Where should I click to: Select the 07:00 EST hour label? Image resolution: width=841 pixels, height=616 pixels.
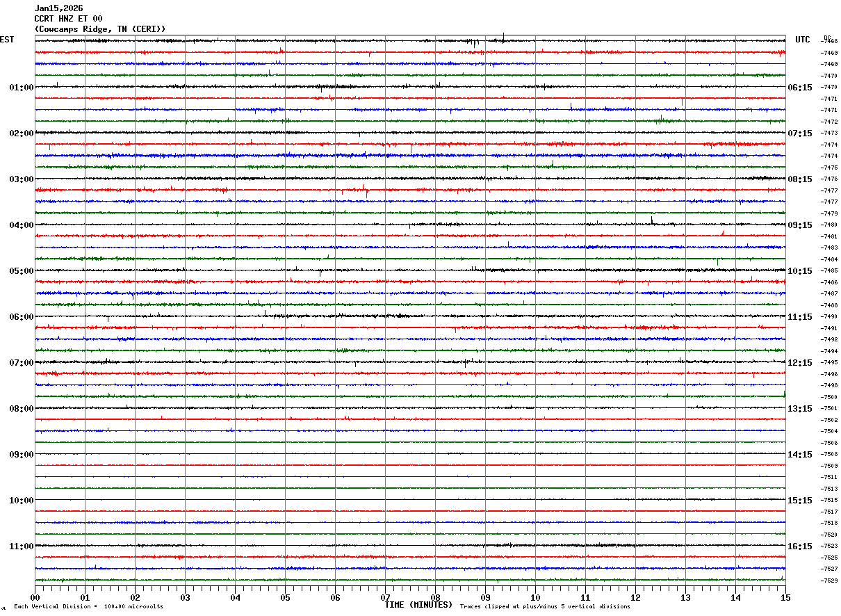(22, 363)
